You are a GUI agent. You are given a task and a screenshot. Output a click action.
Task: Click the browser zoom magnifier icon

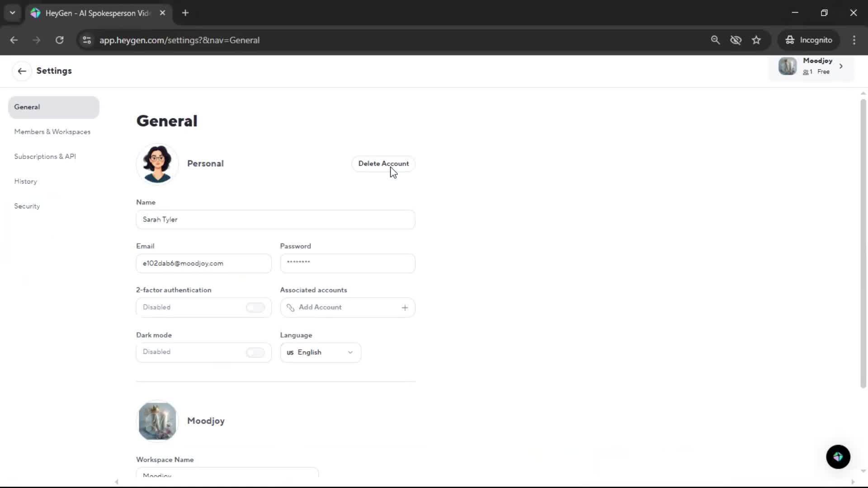point(715,40)
